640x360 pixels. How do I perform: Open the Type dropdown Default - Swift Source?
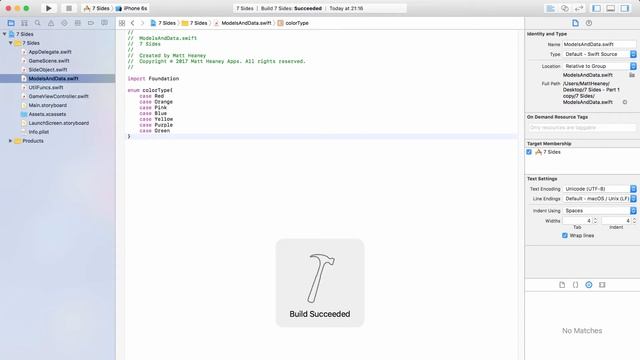tap(599, 54)
